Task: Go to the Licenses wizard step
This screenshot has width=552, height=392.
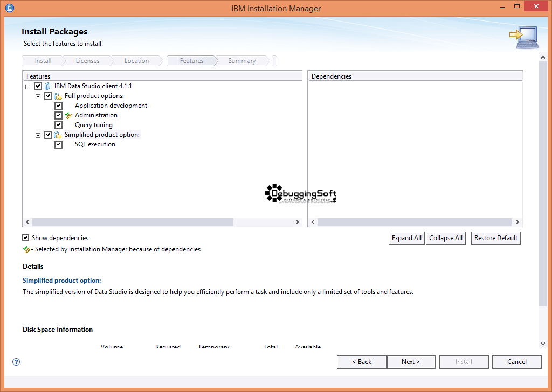Action: pyautogui.click(x=88, y=61)
